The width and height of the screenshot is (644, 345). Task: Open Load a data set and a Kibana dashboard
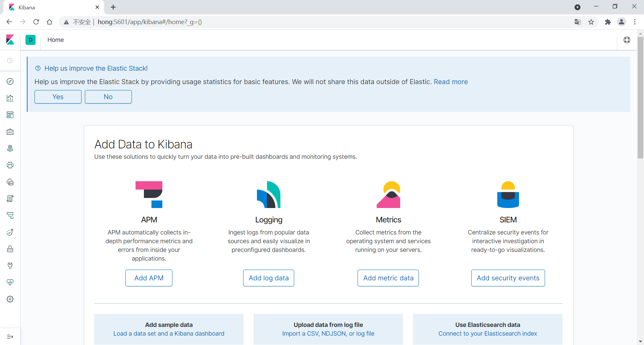tap(169, 334)
